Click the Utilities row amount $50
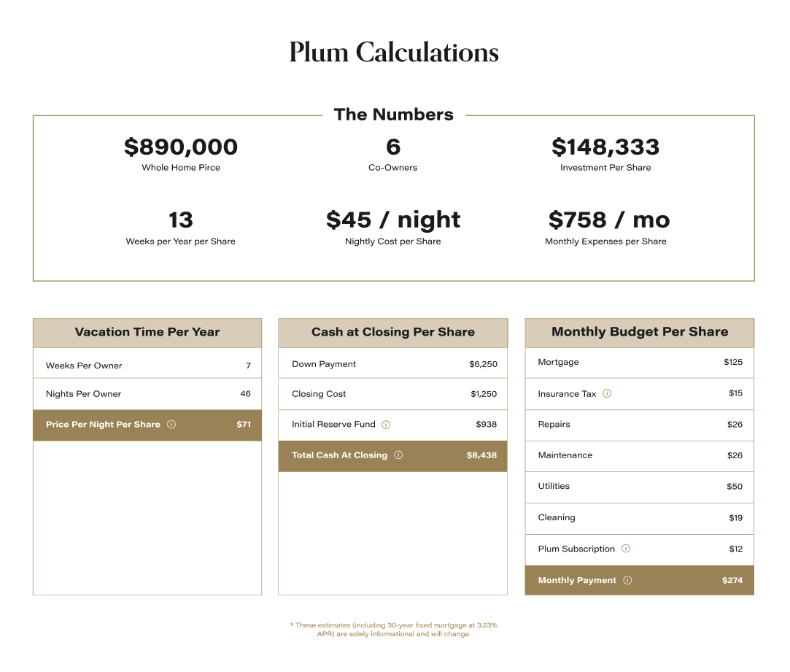The width and height of the screenshot is (790, 672). [734, 487]
